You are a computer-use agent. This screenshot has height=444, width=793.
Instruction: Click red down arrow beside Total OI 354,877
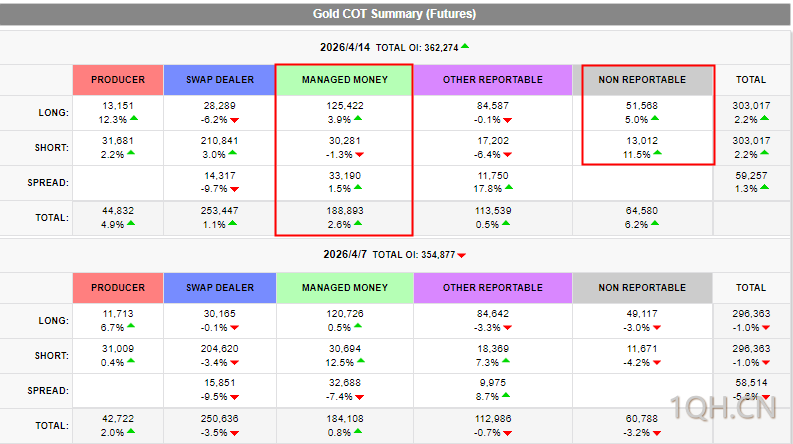[x=461, y=255]
